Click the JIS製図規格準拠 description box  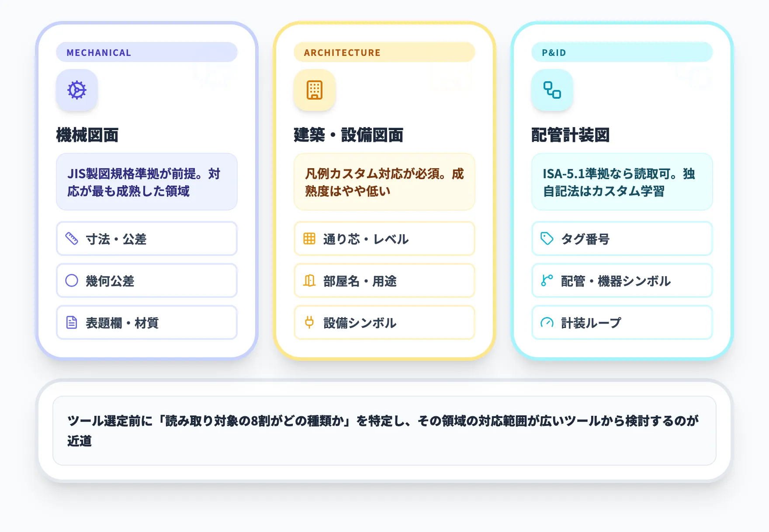tap(146, 182)
